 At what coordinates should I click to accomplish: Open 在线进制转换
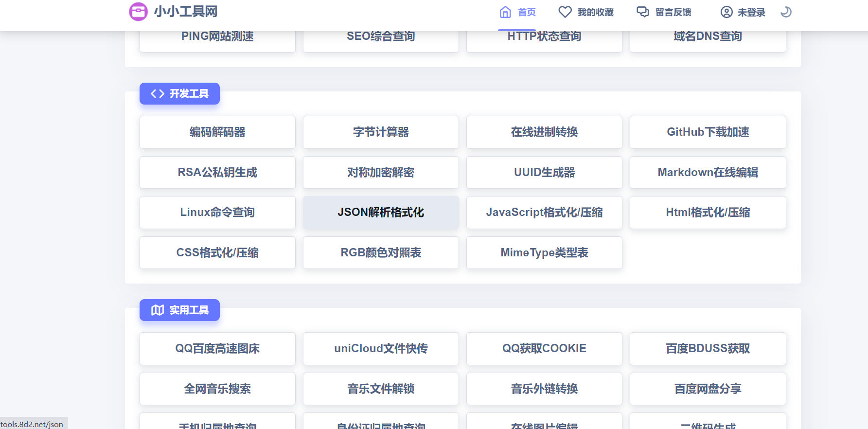(544, 132)
